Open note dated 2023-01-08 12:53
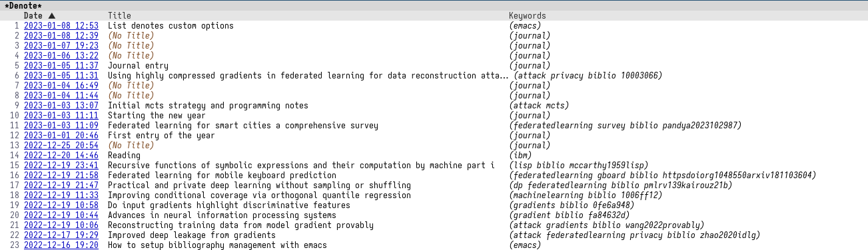The image size is (868, 250). click(x=61, y=25)
